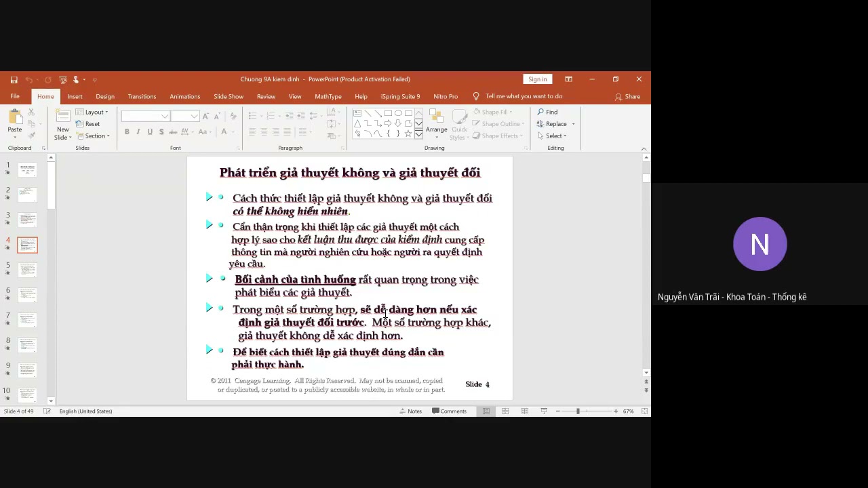This screenshot has width=868, height=488.
Task: Toggle Strikethrough formatting
Action: [173, 131]
